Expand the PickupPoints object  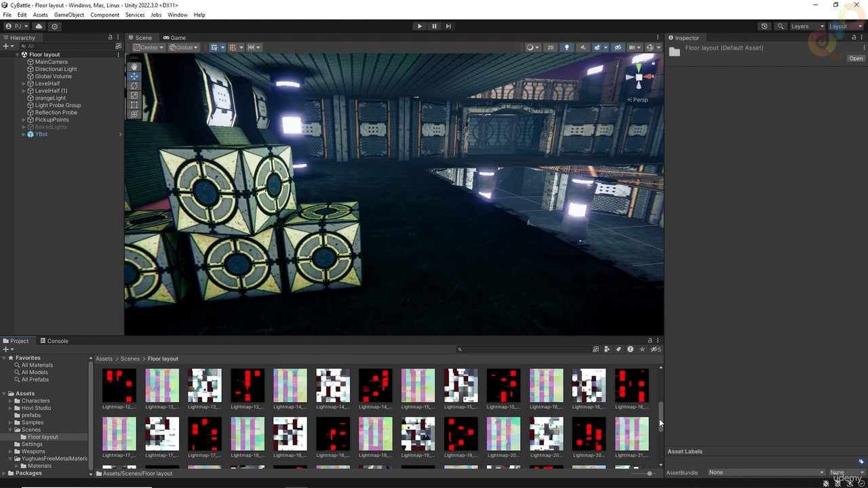(x=24, y=120)
